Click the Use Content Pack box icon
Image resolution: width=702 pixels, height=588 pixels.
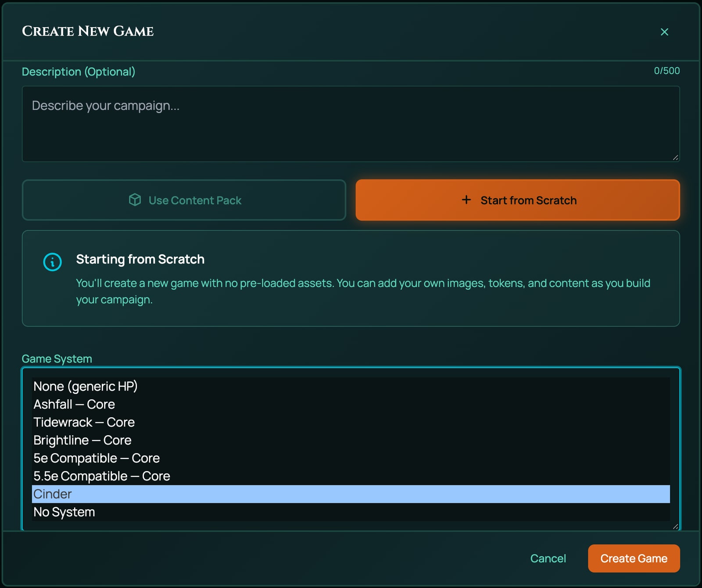[135, 200]
